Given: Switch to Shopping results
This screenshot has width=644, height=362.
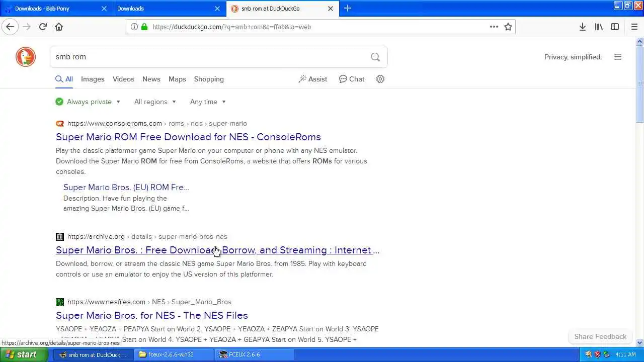Looking at the screenshot, I should pyautogui.click(x=209, y=79).
